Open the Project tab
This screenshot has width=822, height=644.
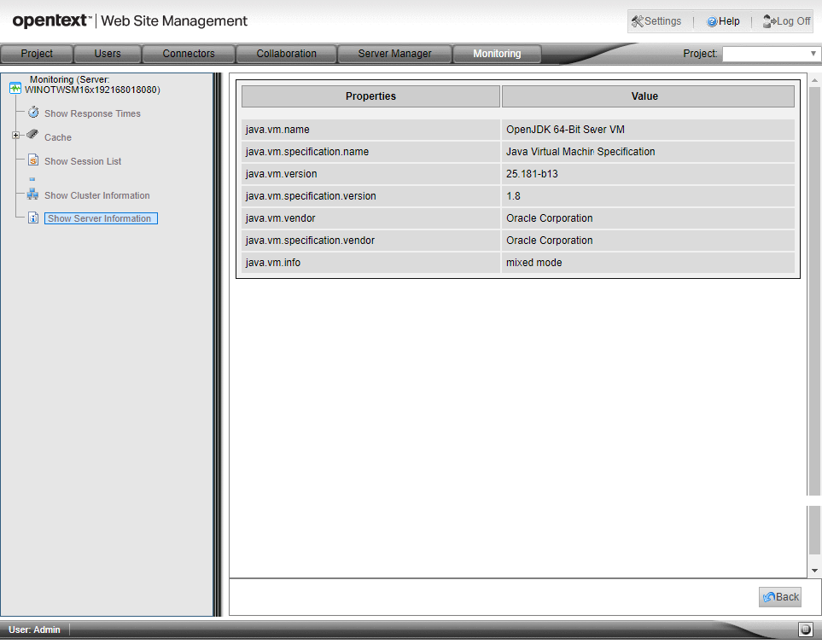pos(37,54)
